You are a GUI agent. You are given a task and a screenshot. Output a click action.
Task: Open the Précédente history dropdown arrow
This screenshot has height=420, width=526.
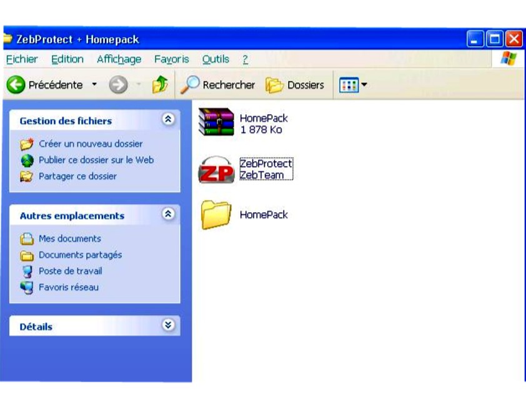click(x=94, y=84)
